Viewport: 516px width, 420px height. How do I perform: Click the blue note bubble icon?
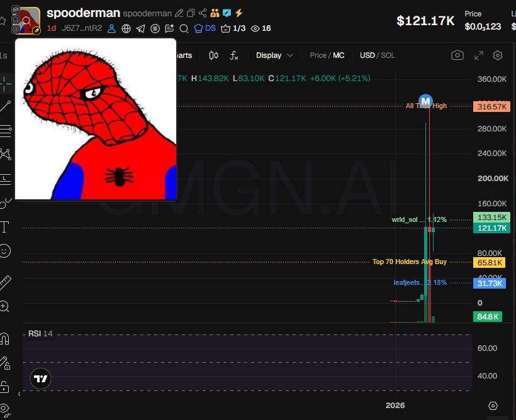tap(227, 13)
